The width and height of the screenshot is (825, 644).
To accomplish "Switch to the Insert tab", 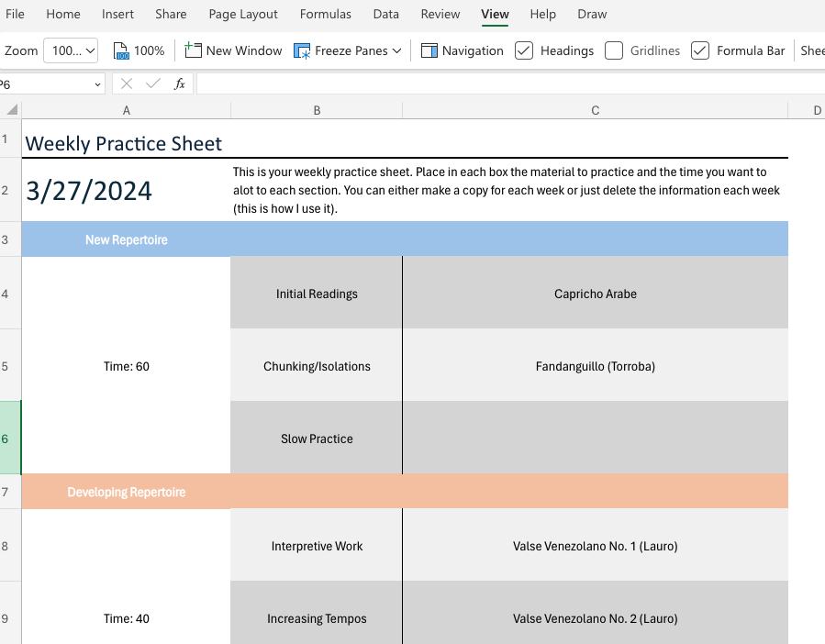I will click(117, 14).
